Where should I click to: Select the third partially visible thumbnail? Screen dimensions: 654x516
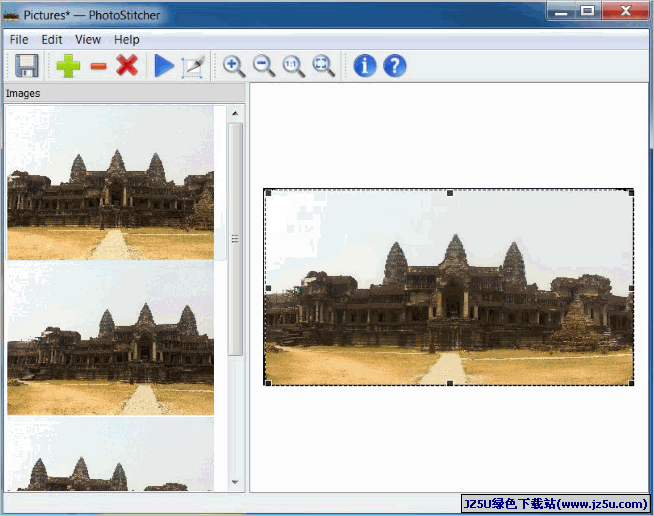(x=111, y=453)
